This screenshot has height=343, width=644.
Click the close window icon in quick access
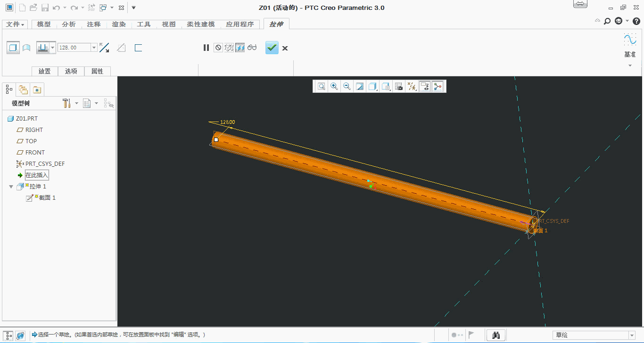click(x=121, y=8)
